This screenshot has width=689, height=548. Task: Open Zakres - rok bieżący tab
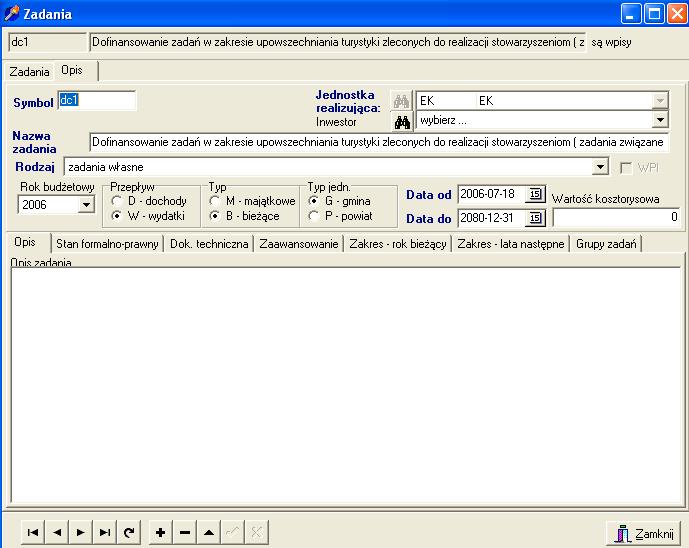click(398, 243)
